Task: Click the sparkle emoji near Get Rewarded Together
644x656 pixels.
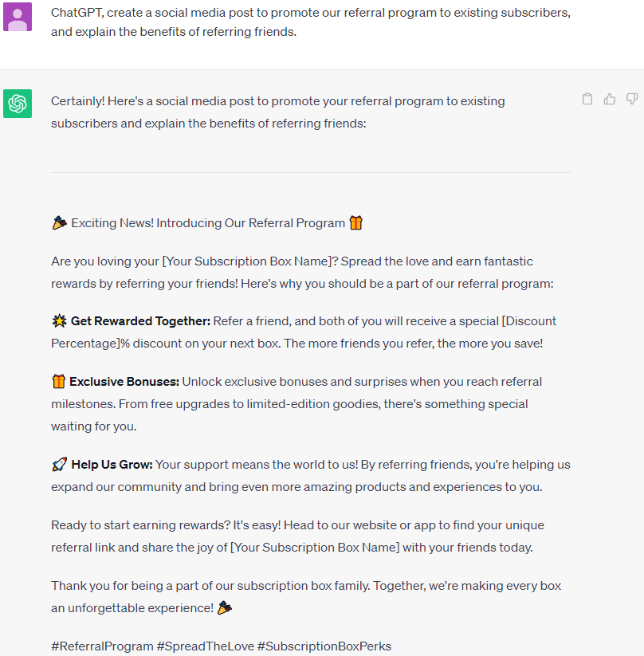Action: click(59, 320)
